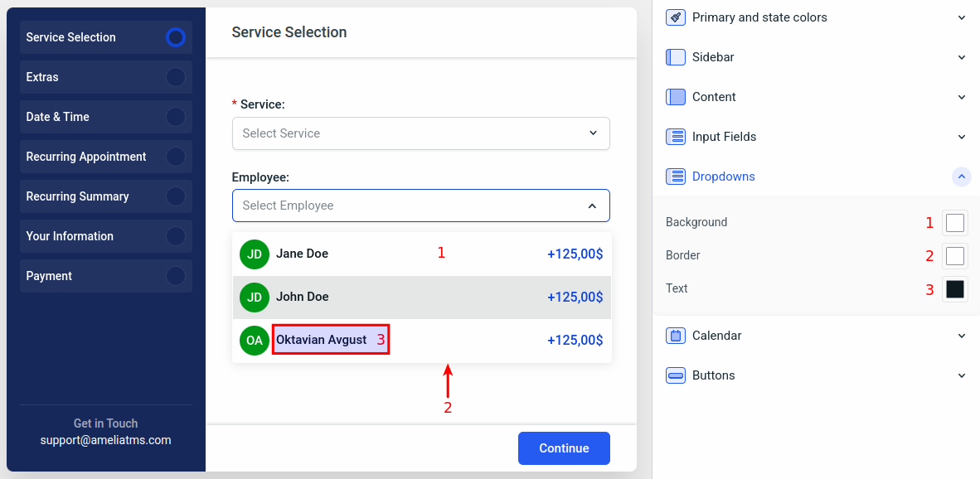The width and height of the screenshot is (980, 479).
Task: Click the Input Fields section icon
Action: click(x=675, y=136)
